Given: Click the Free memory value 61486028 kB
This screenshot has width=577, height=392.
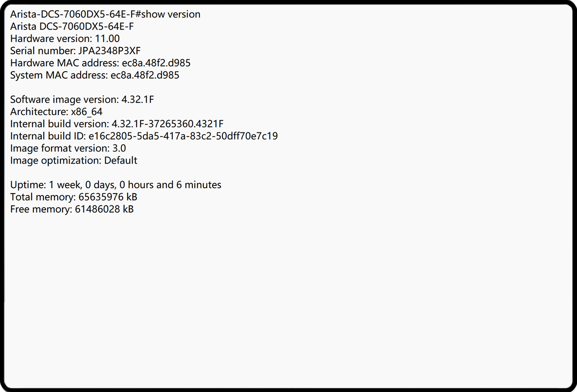Looking at the screenshot, I should click(104, 209).
